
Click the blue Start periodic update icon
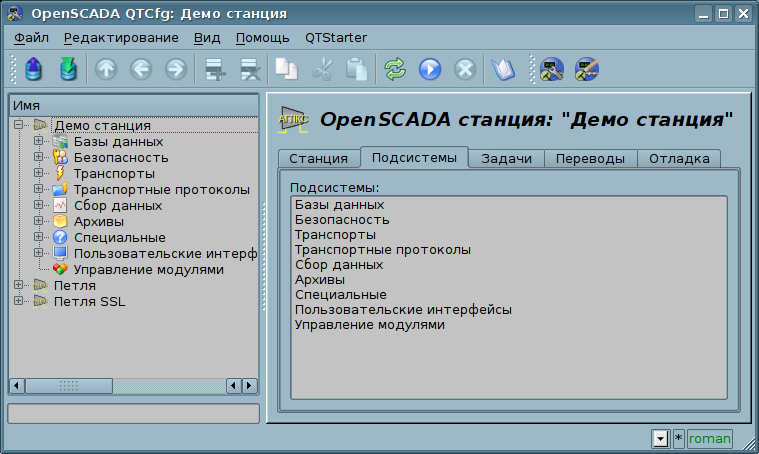[430, 70]
